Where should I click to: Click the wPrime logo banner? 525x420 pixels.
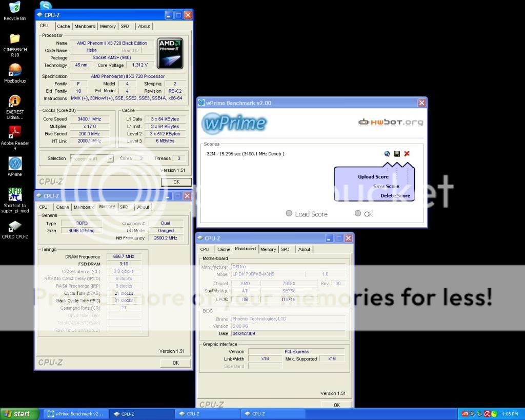(234, 123)
